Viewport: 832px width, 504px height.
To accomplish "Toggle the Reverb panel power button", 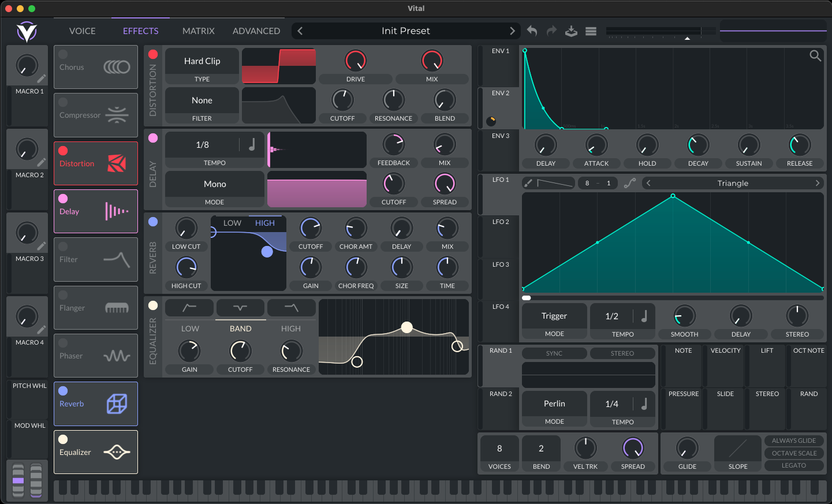I will pos(153,222).
